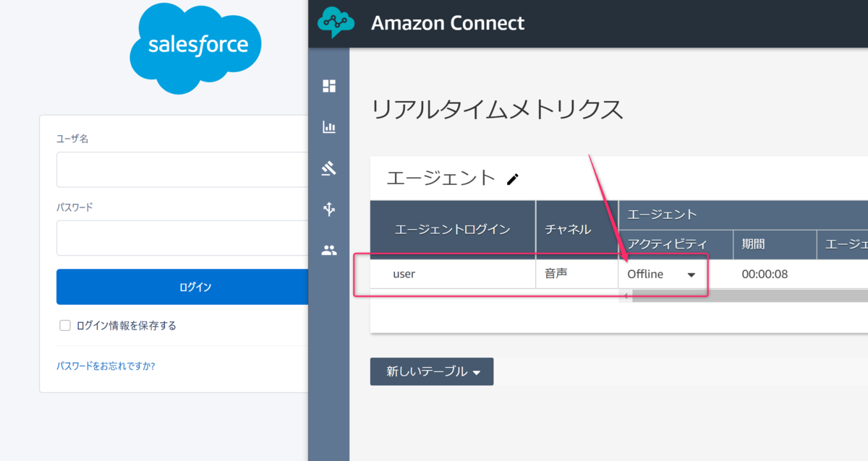
Task: Follow the パスワードをお忘れですか? link
Action: click(x=106, y=366)
